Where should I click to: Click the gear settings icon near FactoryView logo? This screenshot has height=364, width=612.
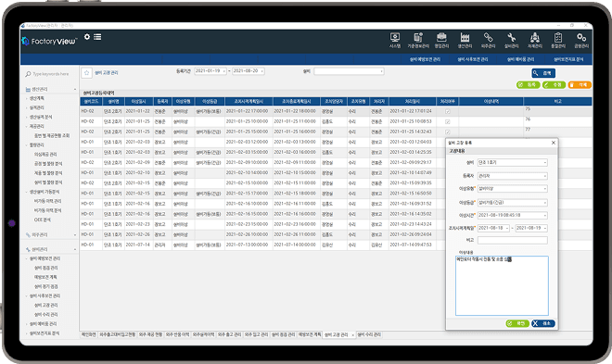tap(87, 37)
